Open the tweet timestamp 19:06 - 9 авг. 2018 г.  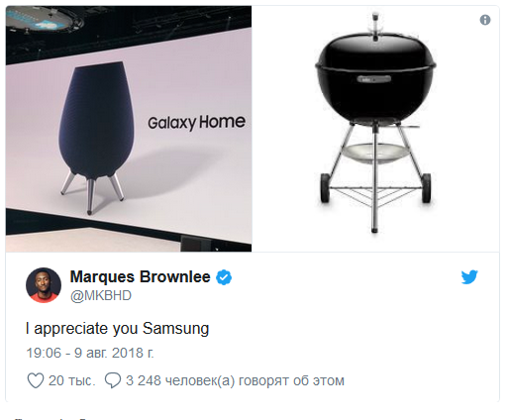click(x=90, y=353)
